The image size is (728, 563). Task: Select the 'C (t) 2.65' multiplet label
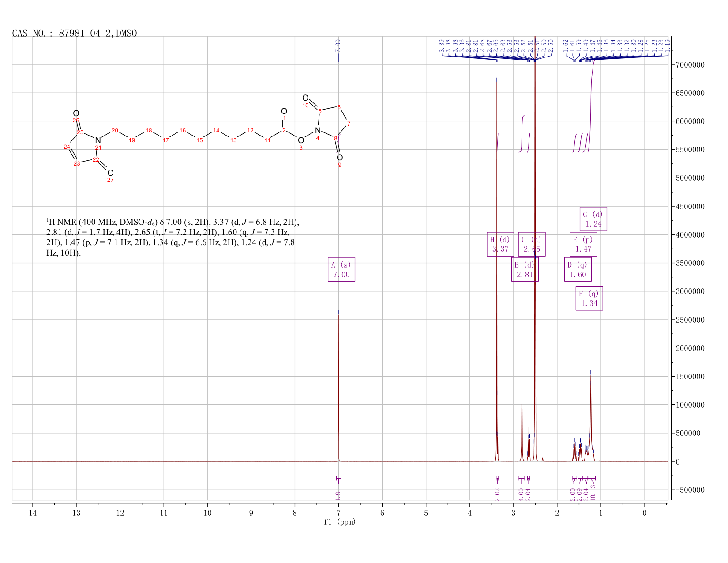pyautogui.click(x=532, y=244)
